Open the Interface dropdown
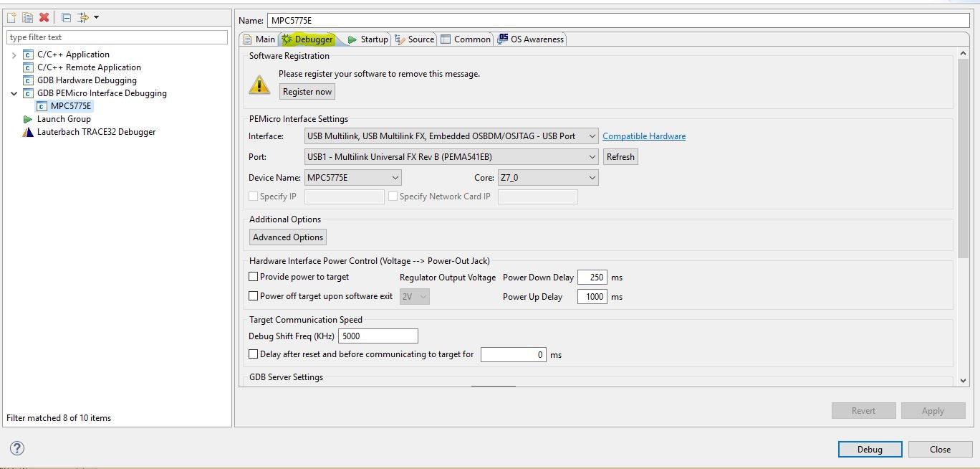The width and height of the screenshot is (980, 469). [451, 136]
